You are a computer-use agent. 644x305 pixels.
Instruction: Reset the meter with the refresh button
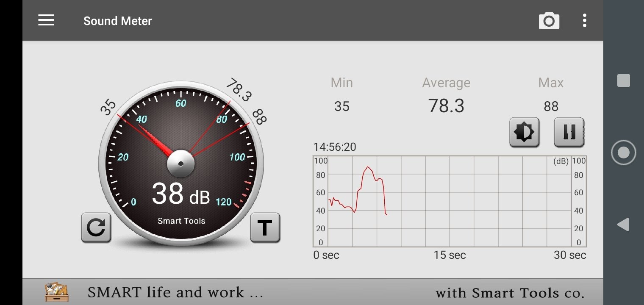pyautogui.click(x=96, y=227)
